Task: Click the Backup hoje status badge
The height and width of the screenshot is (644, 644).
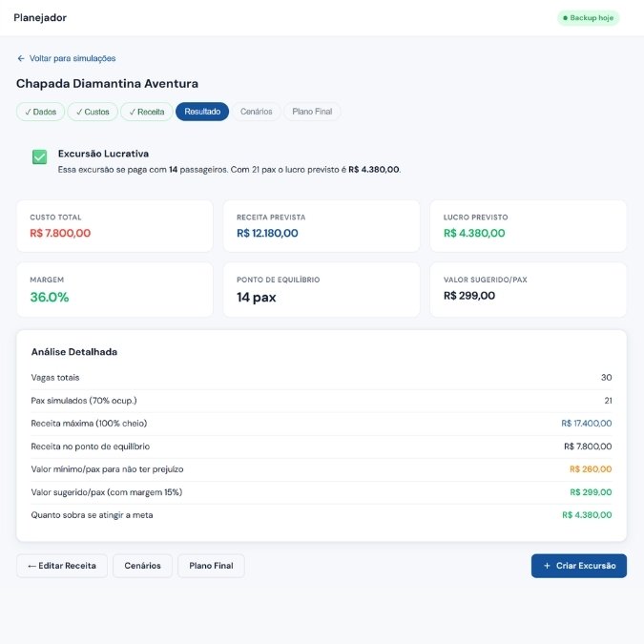Action: click(588, 18)
